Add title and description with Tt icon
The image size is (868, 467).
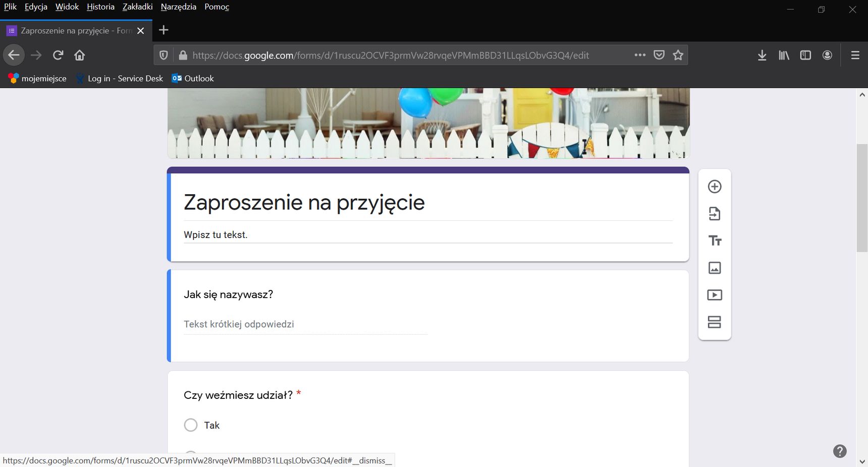(715, 241)
